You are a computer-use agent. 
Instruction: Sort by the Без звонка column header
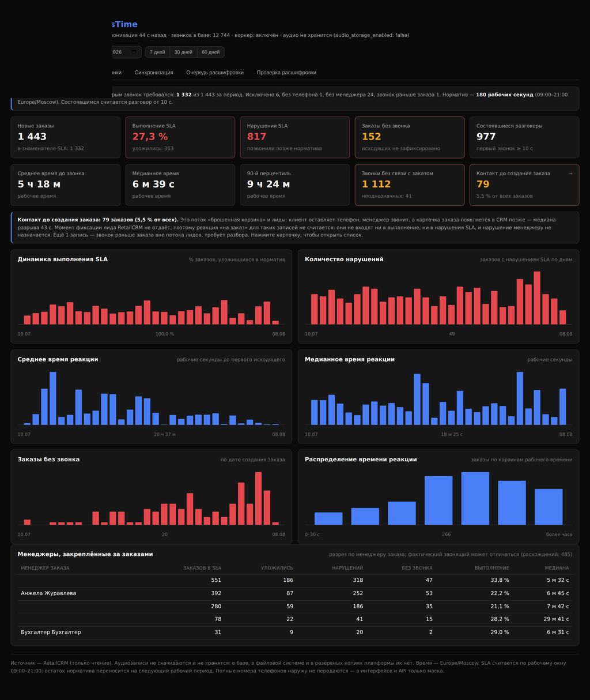tap(417, 568)
